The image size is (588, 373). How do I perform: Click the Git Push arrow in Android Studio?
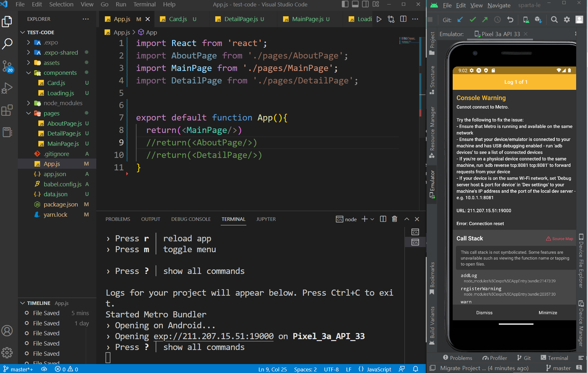(x=485, y=20)
